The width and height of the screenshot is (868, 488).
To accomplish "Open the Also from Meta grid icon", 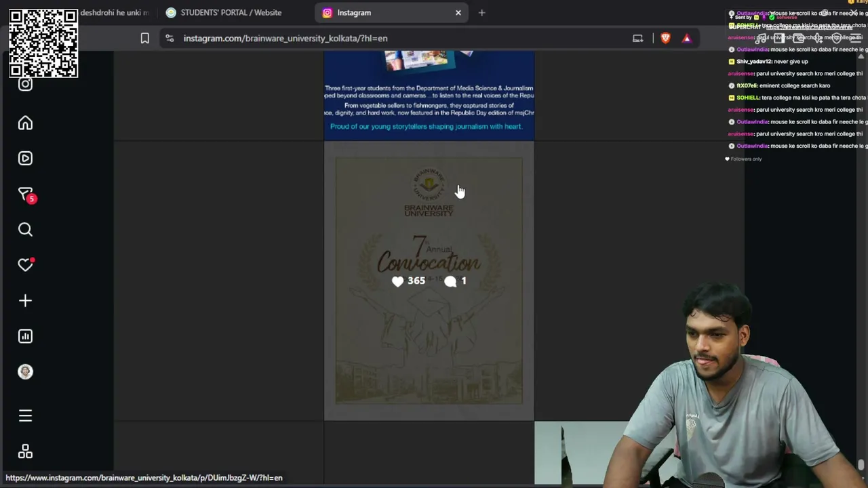I will click(x=25, y=451).
